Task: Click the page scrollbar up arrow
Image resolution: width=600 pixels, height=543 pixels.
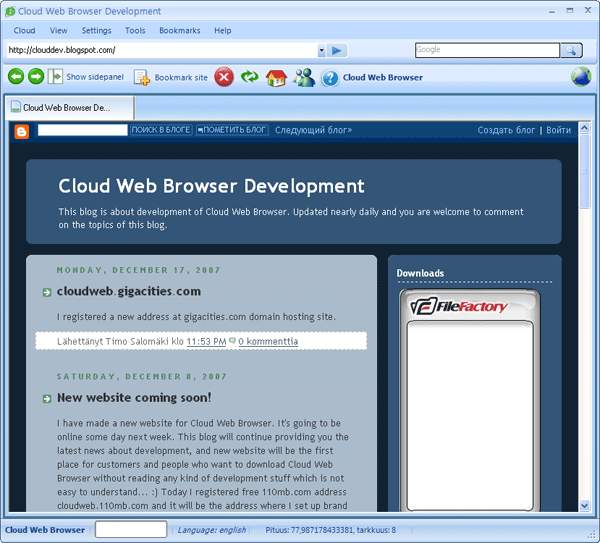Action: [584, 128]
